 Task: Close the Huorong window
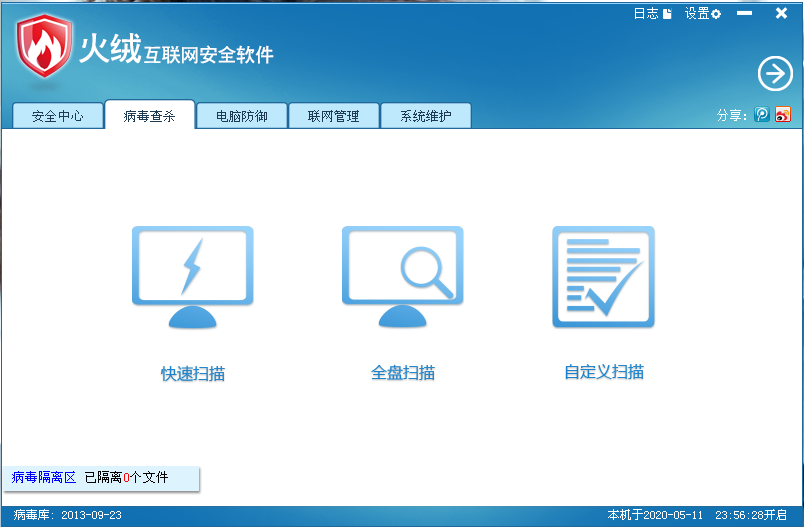coord(781,13)
